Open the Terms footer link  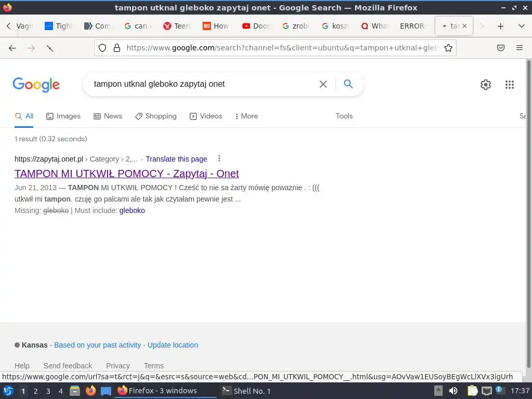154,366
